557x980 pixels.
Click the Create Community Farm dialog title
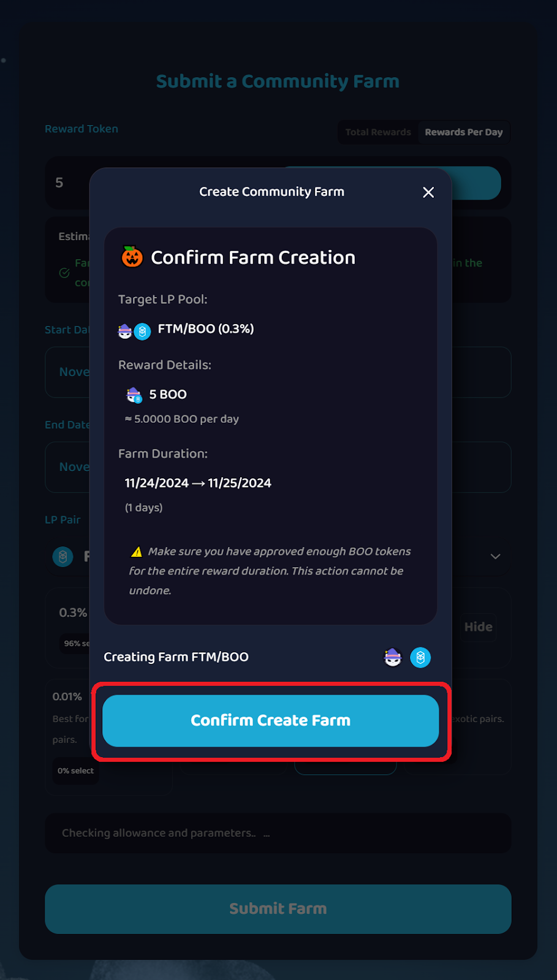click(x=271, y=192)
